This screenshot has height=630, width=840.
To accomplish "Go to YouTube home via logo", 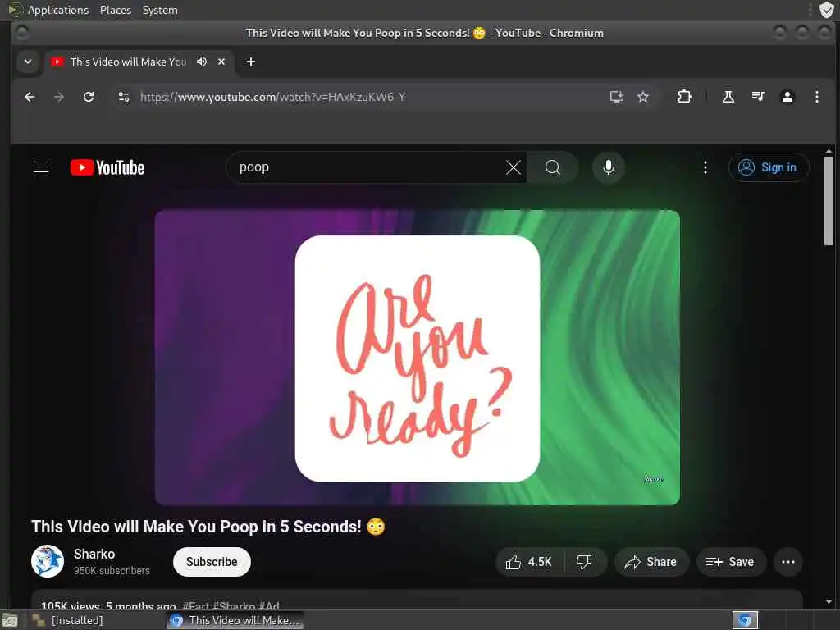I will coord(107,167).
